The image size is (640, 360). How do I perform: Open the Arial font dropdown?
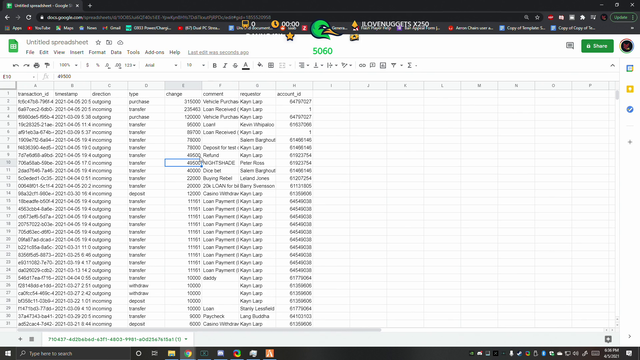coord(161,65)
